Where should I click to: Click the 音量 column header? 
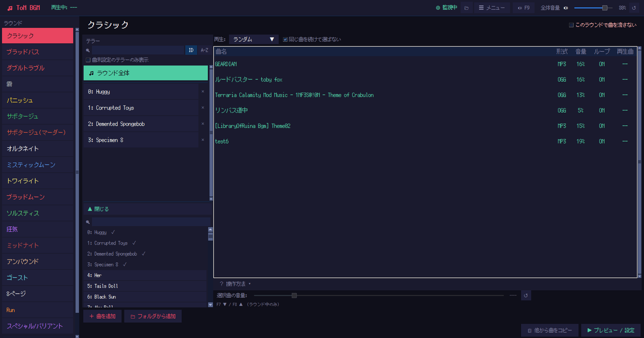pyautogui.click(x=580, y=52)
